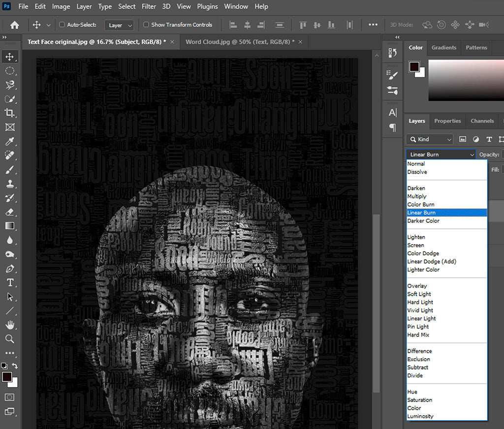Select the Zoom tool
The width and height of the screenshot is (504, 429).
coord(10,338)
